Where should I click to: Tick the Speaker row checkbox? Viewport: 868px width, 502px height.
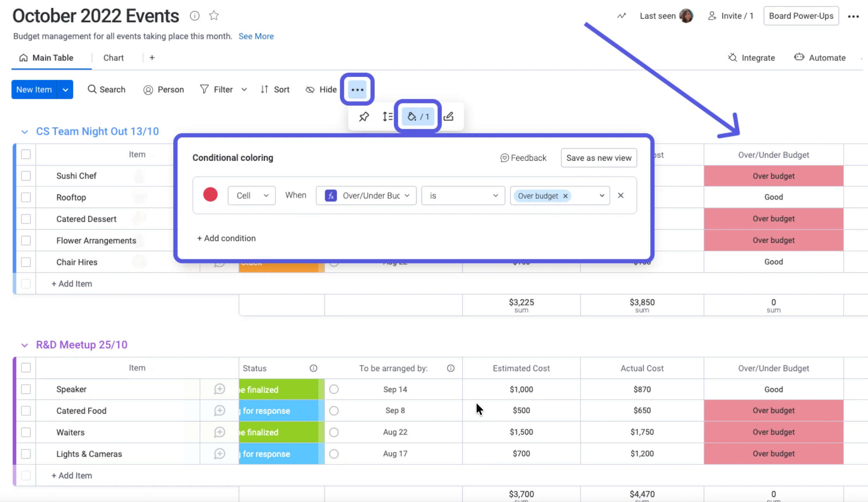26,389
